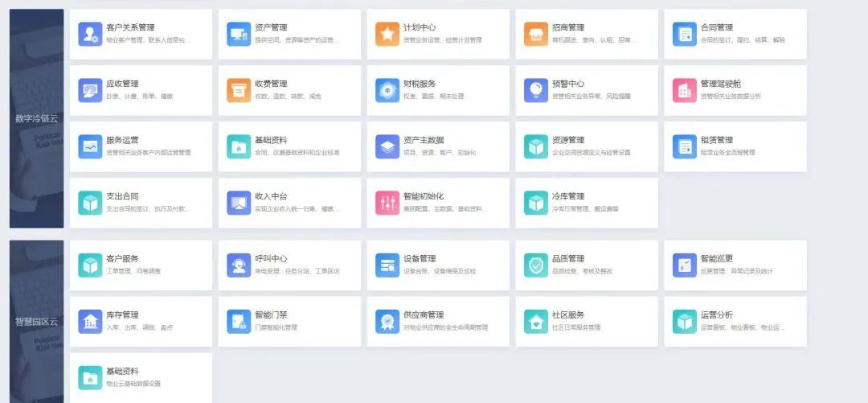Click 基础资料 folder icon in 数字冷链云 section
The height and width of the screenshot is (403, 868).
[x=239, y=146]
